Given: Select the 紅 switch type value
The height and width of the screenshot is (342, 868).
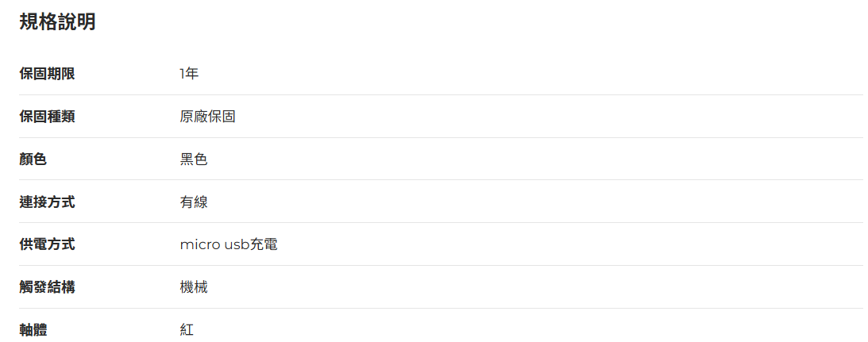Looking at the screenshot, I should pyautogui.click(x=187, y=330).
